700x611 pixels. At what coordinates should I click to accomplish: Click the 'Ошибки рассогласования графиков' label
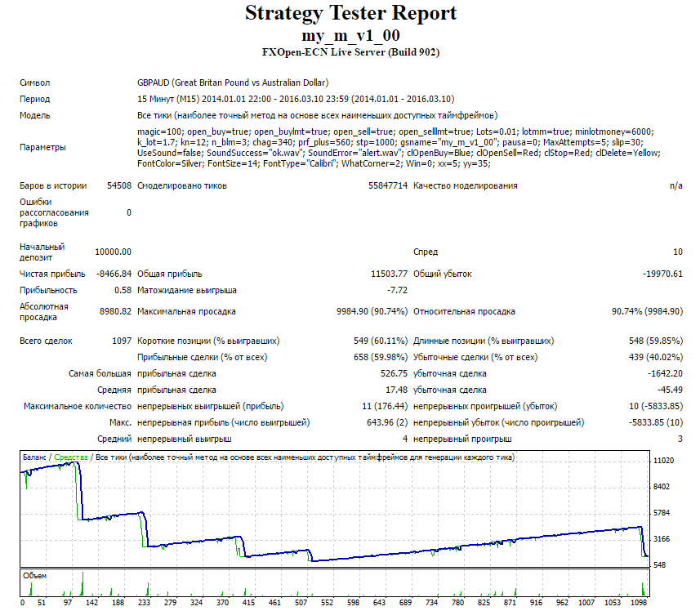pyautogui.click(x=54, y=212)
